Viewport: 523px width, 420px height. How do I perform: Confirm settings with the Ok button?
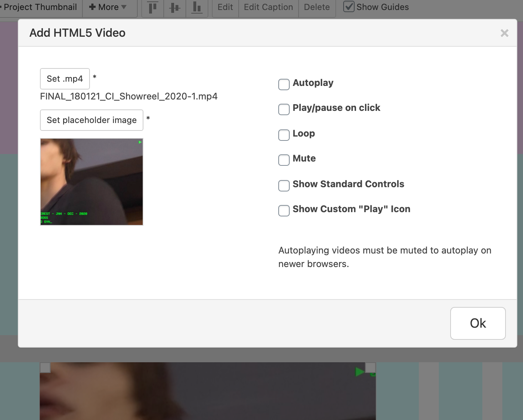(x=478, y=323)
